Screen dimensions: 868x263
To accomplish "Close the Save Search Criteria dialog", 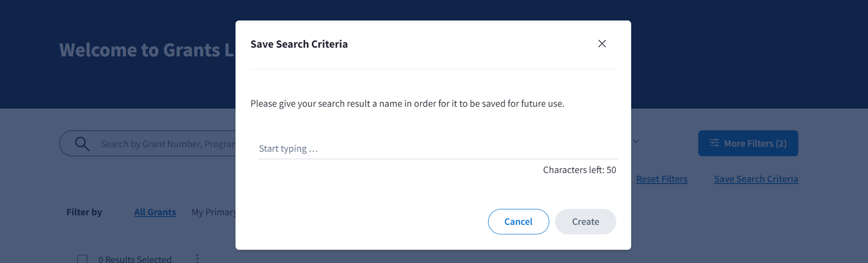I will (602, 44).
